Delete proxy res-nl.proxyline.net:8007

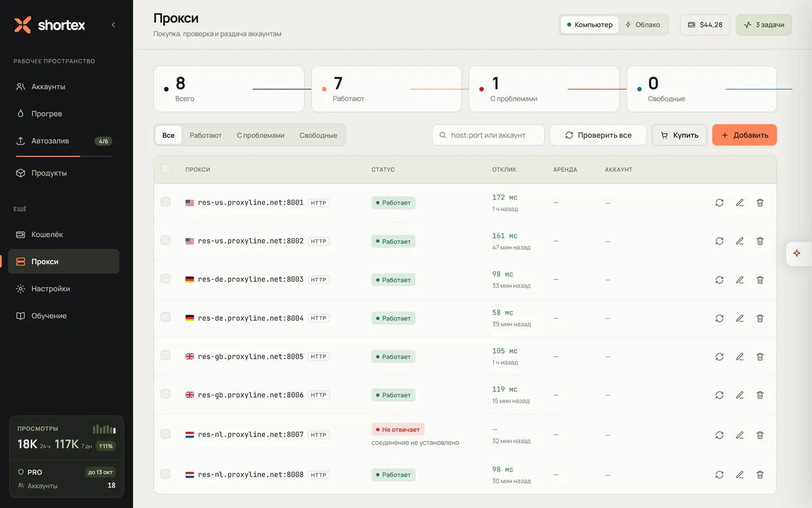click(760, 435)
